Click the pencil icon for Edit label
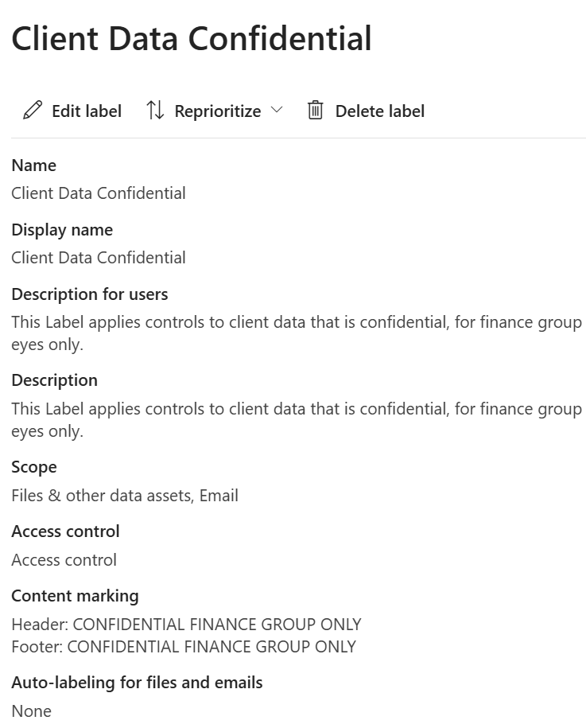The height and width of the screenshot is (728, 586). pos(33,111)
